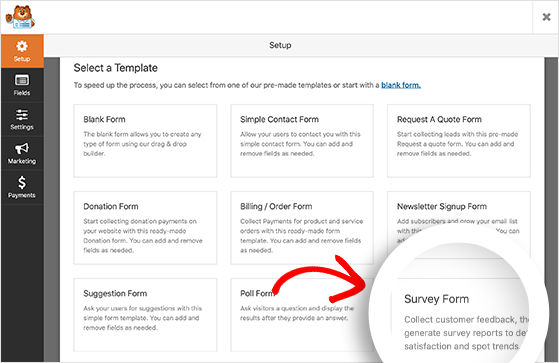
Task: Pick the Request A Quote Form template
Action: [459, 141]
